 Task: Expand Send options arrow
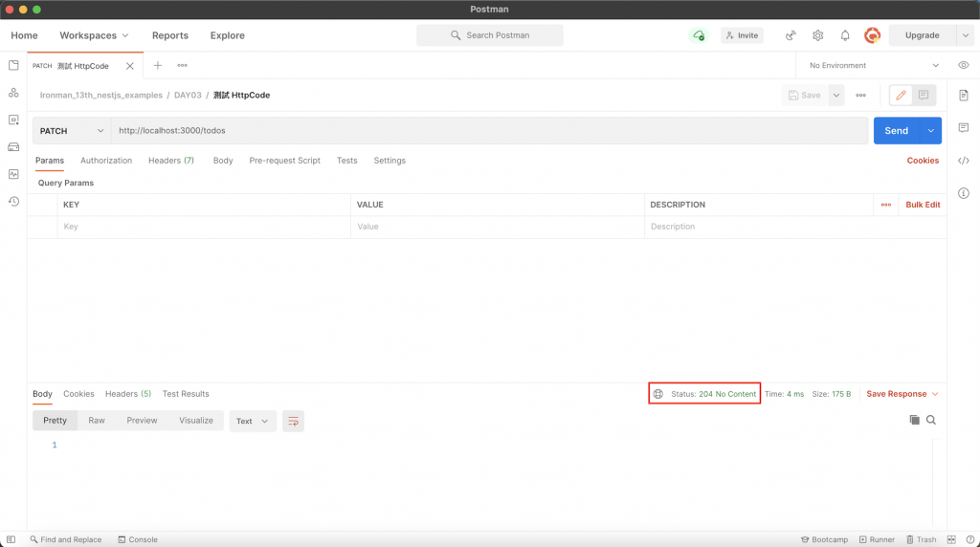pos(930,131)
